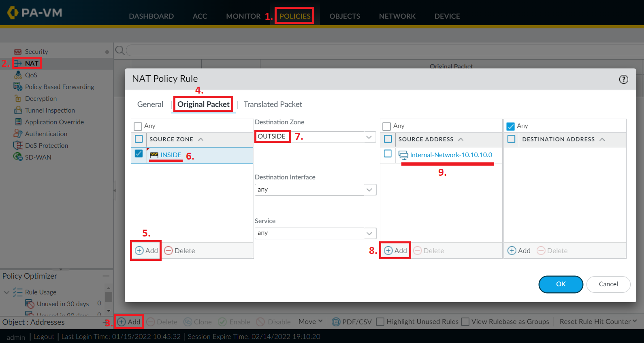Click the Internal-Network address object icon
This screenshot has height=343, width=644.
click(403, 155)
